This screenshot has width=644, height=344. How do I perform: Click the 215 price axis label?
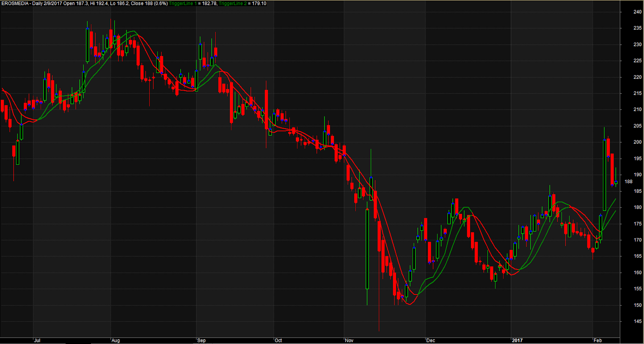pos(638,93)
